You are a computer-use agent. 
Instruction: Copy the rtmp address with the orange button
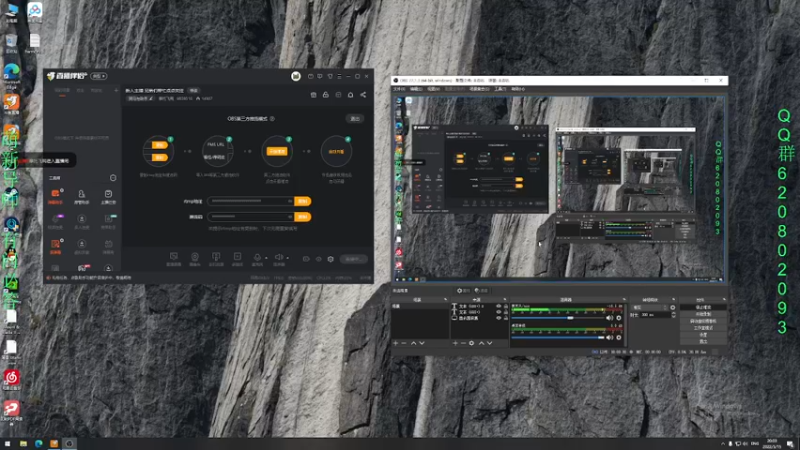(x=303, y=201)
